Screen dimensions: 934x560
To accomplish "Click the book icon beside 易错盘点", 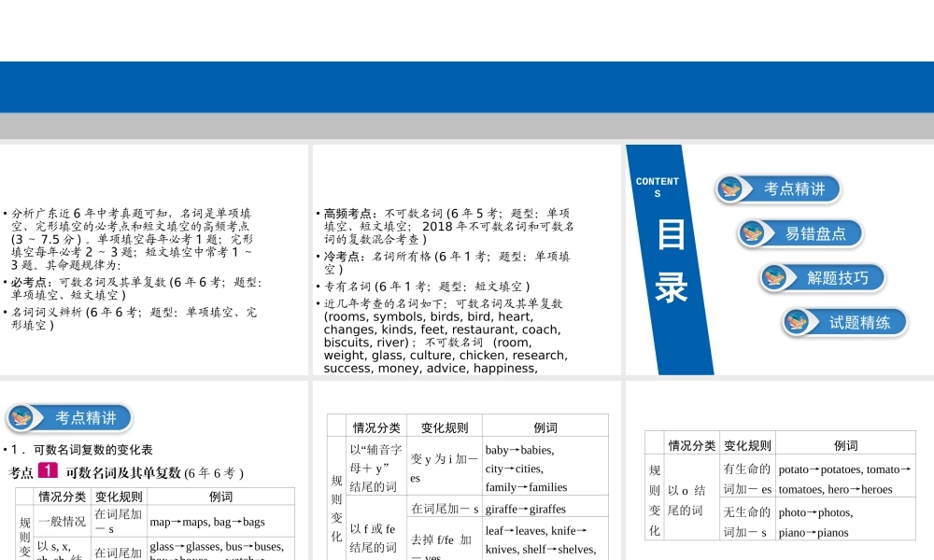I will (x=752, y=233).
